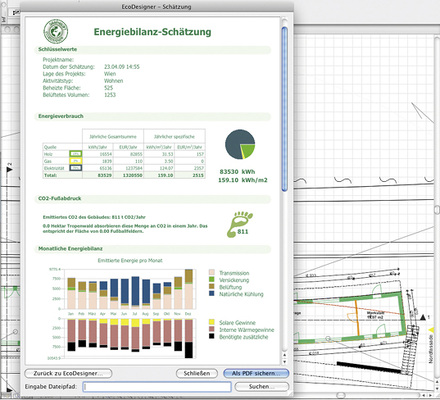Click the Interne Wärmegewinne legend swatch
Screen dimensions: 440x400
pos(211,329)
